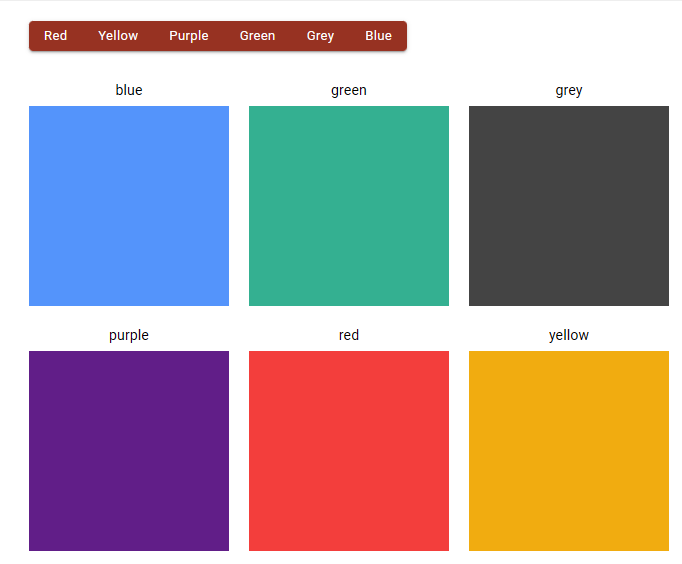Click the "purple" caption label
The height and width of the screenshot is (564, 682).
(x=129, y=335)
